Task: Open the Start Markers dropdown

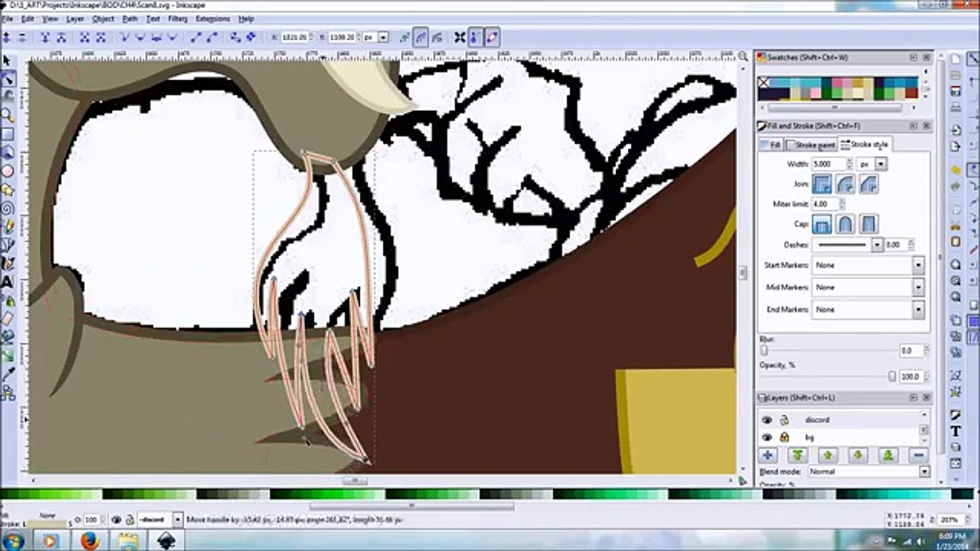Action: click(919, 265)
